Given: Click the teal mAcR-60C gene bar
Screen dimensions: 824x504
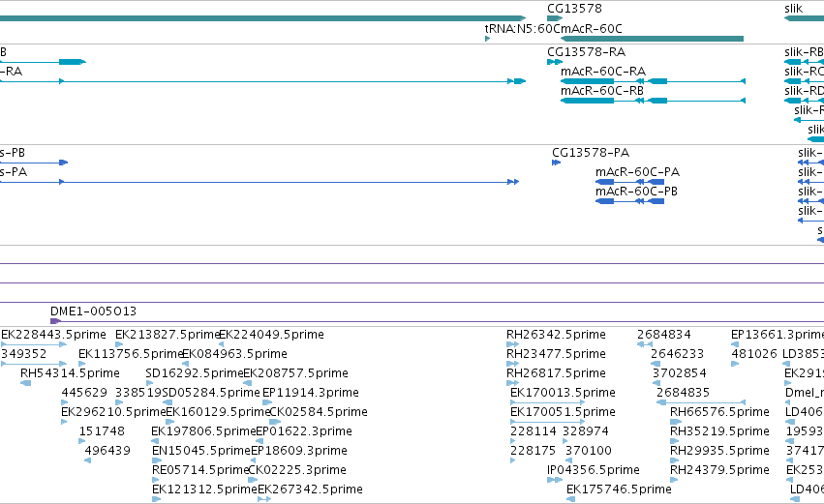Looking at the screenshot, I should 653,39.
